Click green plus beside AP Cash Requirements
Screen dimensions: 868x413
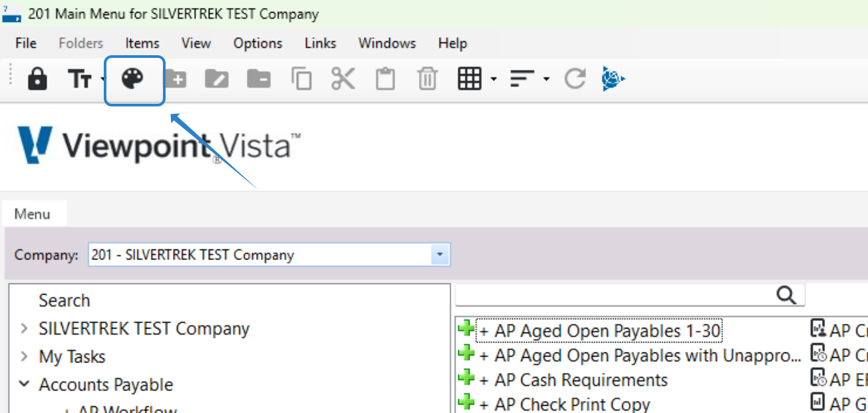467,379
